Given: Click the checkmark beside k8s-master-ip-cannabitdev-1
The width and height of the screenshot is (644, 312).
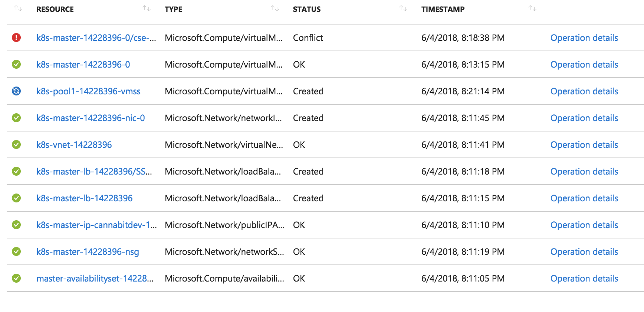Looking at the screenshot, I should tap(16, 225).
